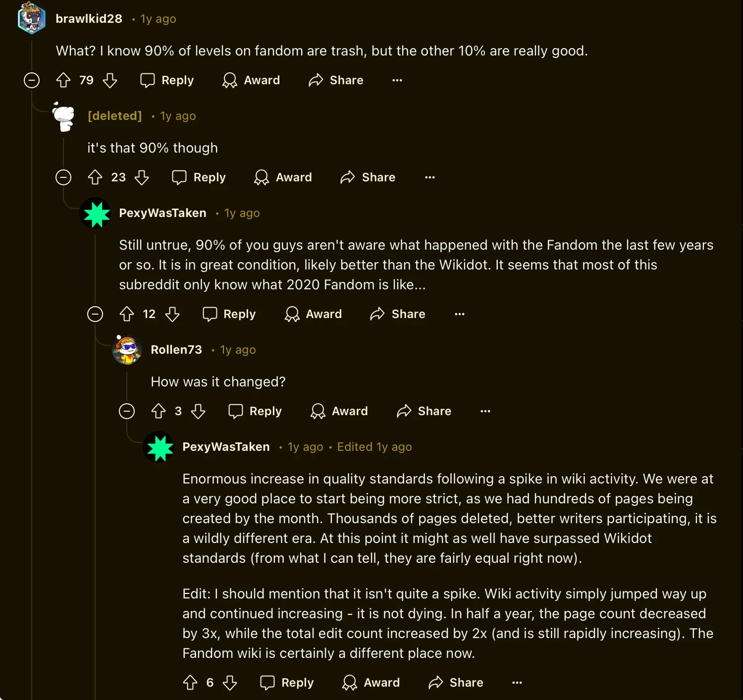The height and width of the screenshot is (700, 743).
Task: Upvote the deleted user's comment
Action: click(95, 177)
